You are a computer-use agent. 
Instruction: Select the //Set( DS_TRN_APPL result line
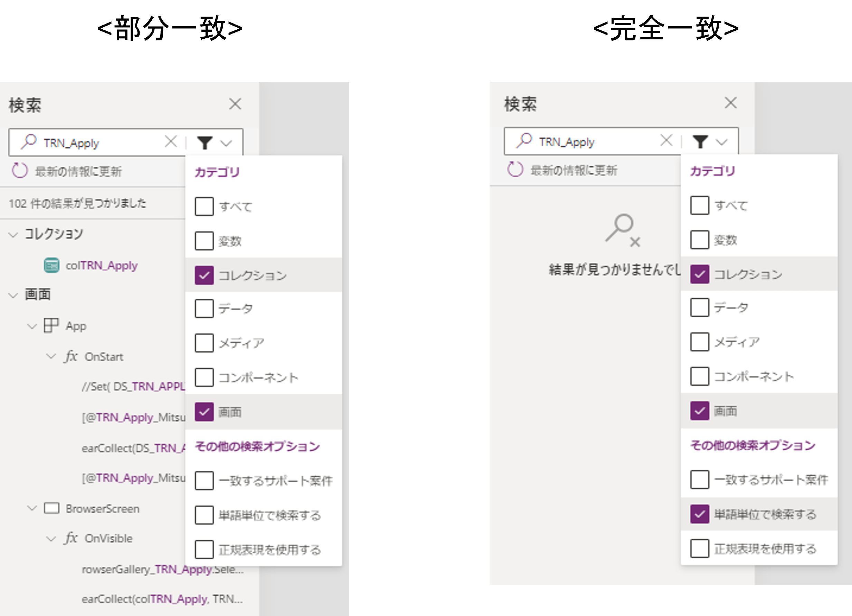coord(133,387)
